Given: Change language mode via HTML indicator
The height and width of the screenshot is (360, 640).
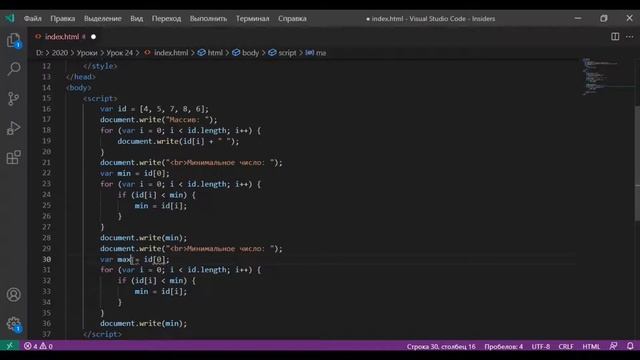Looking at the screenshot, I should [x=591, y=347].
